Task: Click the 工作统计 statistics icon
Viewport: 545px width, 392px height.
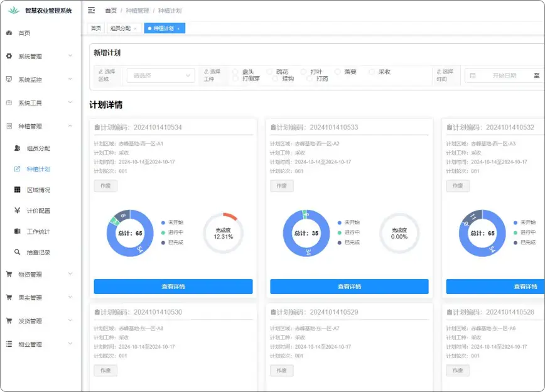Action: 16,231
